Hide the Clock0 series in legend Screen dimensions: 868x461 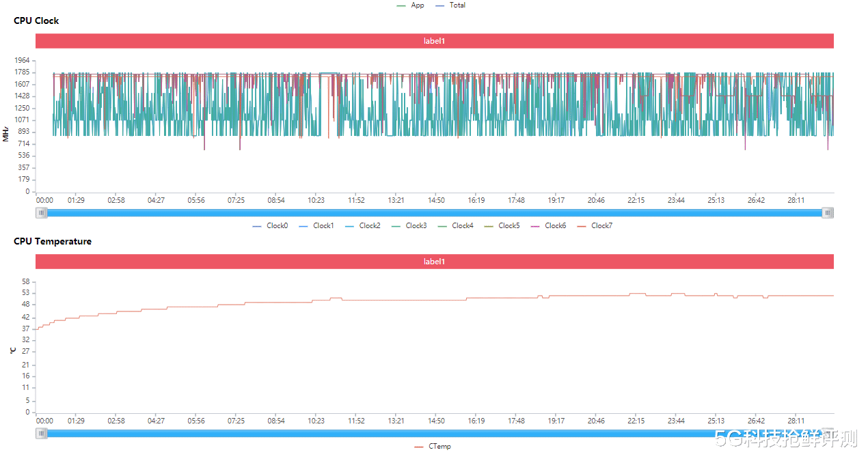click(x=271, y=225)
